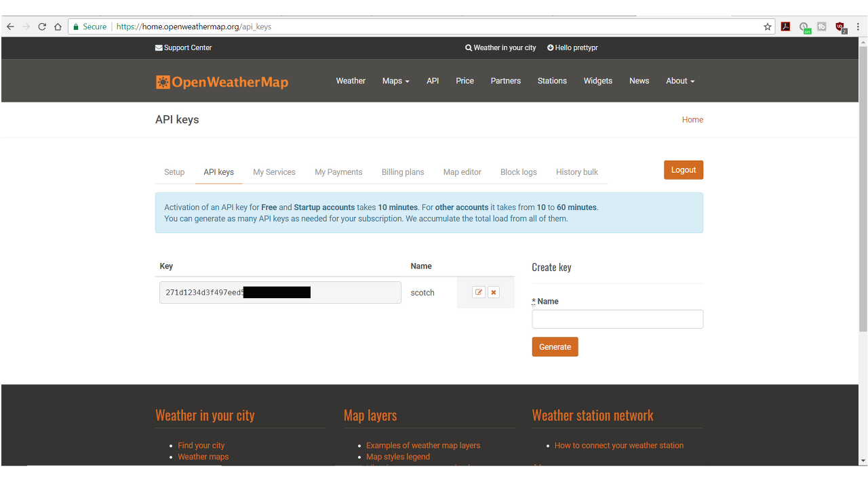Select the API keys tab
Viewport: 868px width, 488px height.
219,172
